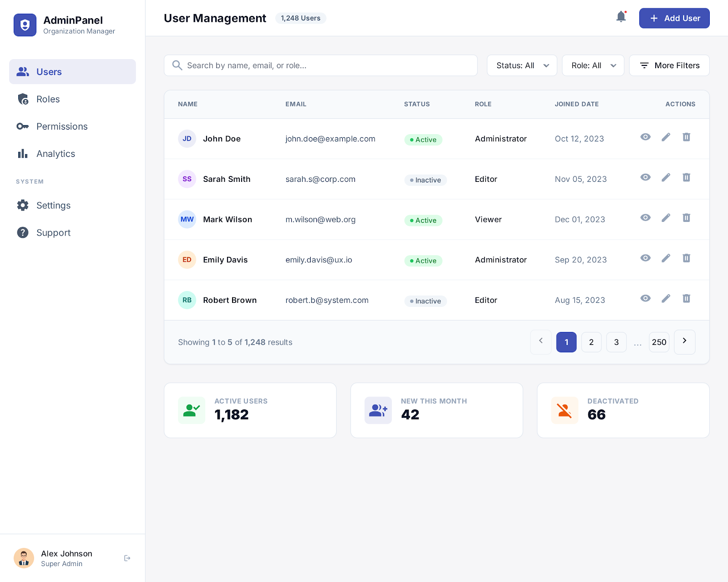This screenshot has height=582, width=728.
Task: Edit Sarah Smith using the pencil icon
Action: pyautogui.click(x=666, y=177)
